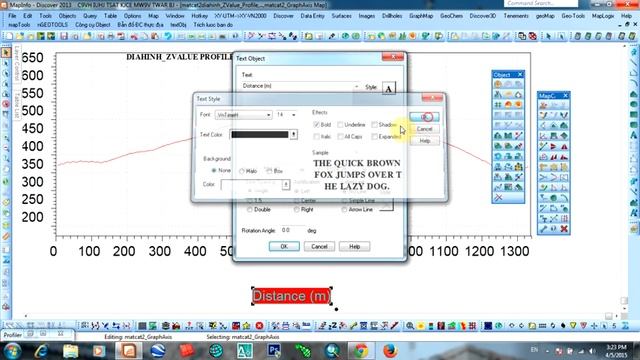
Task: Open Internet Explorer from the taskbar
Action: coord(41,351)
